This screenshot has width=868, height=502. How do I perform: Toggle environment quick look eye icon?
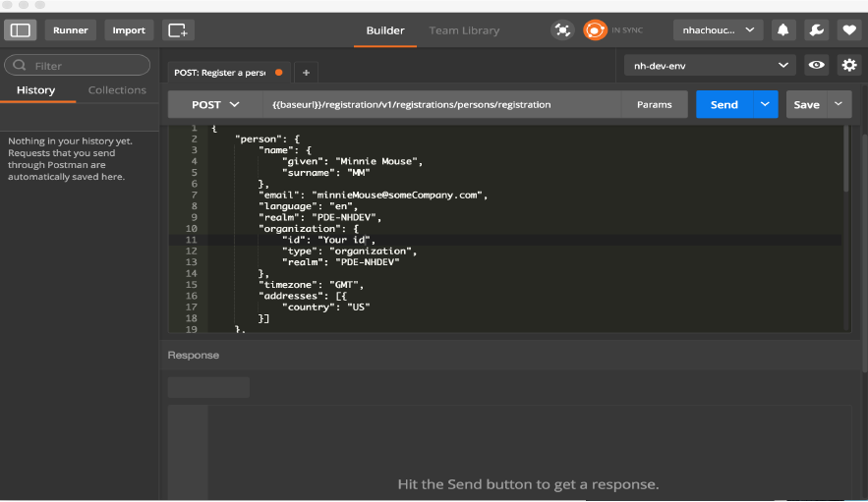point(816,66)
